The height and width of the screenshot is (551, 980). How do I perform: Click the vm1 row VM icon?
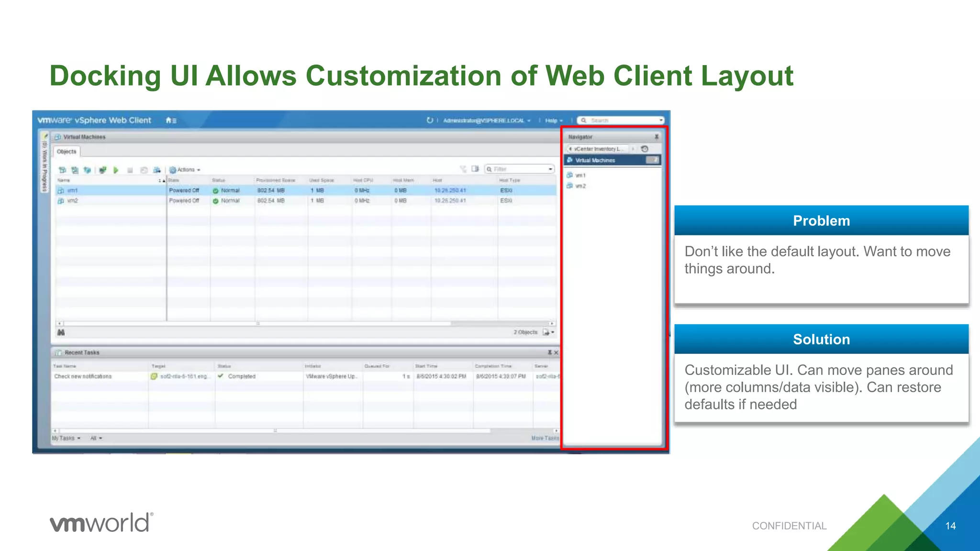tap(61, 190)
